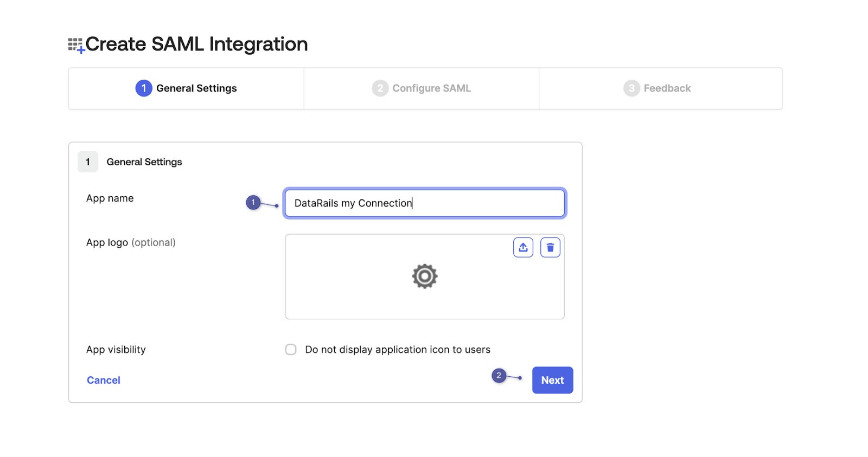The width and height of the screenshot is (868, 457).
Task: Switch to the Configure SAML step
Action: click(422, 88)
